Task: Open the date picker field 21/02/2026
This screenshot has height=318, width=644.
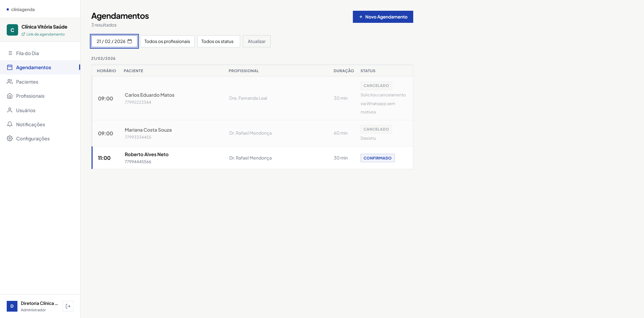Action: (x=111, y=41)
